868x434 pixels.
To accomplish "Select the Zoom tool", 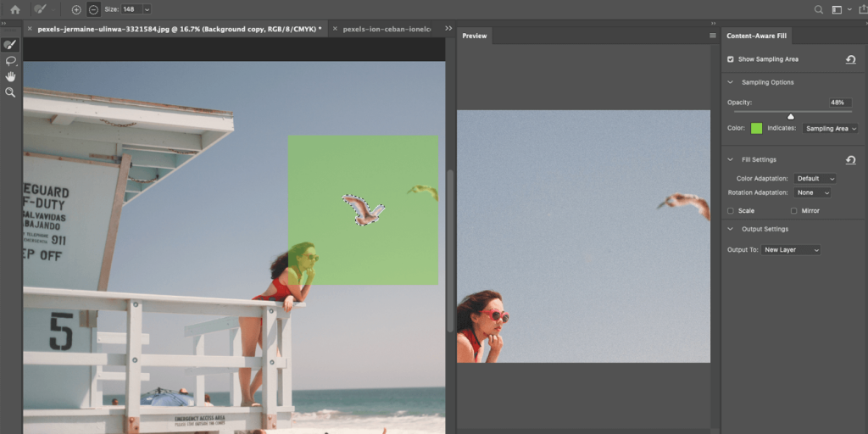I will tap(10, 92).
